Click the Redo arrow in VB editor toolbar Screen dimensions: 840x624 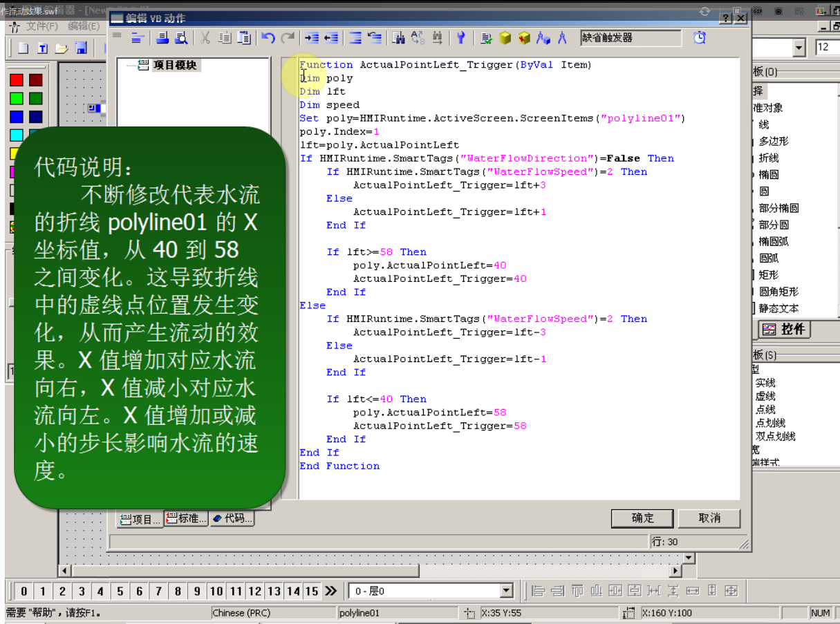point(287,38)
